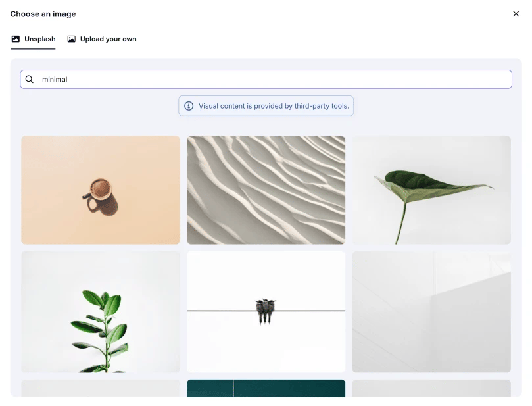Click the magnifying glass in the search bar
The image size is (532, 406).
[30, 79]
